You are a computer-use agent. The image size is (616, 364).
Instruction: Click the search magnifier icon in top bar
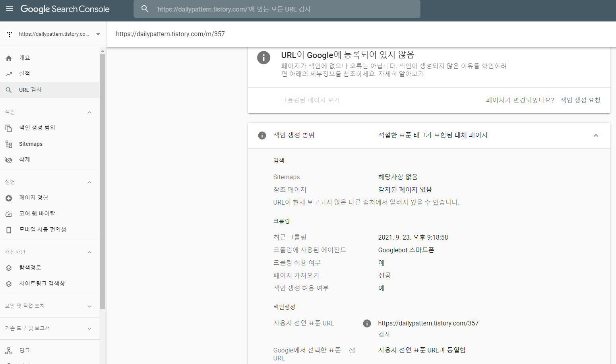145,9
